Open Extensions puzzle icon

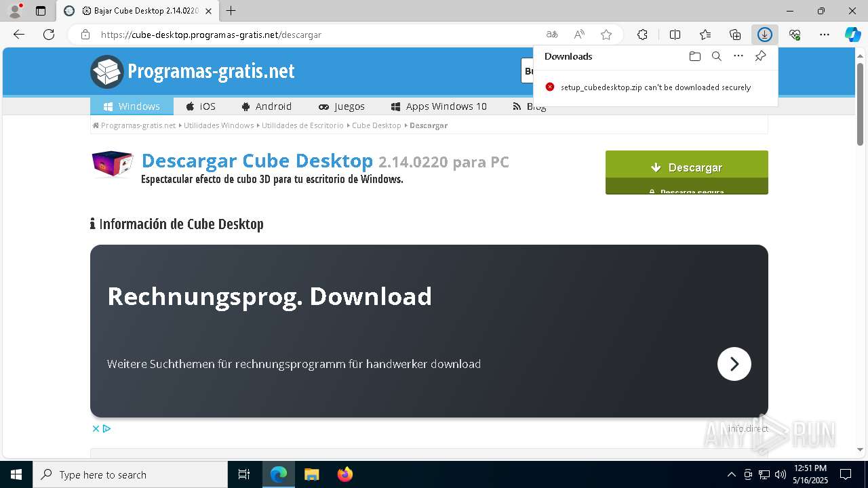(x=642, y=35)
